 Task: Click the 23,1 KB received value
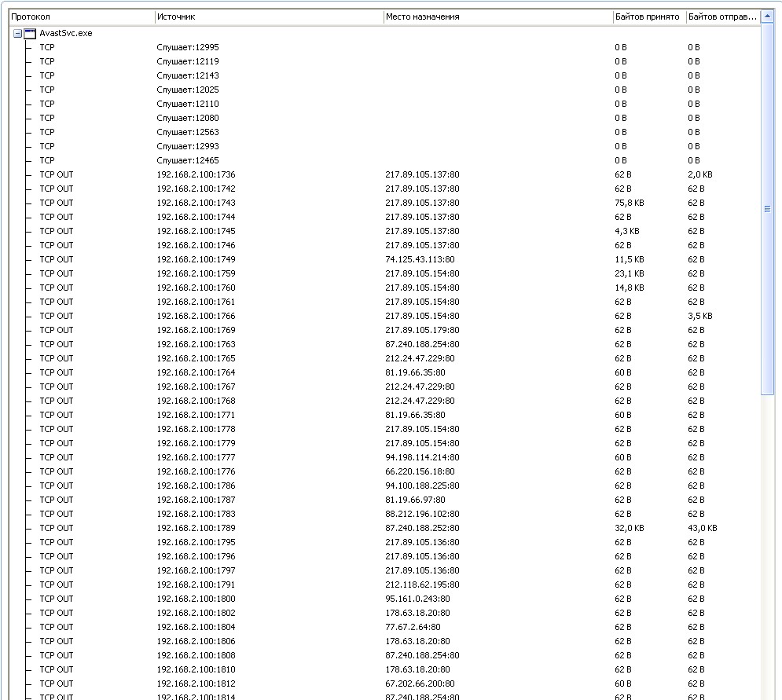[630, 273]
